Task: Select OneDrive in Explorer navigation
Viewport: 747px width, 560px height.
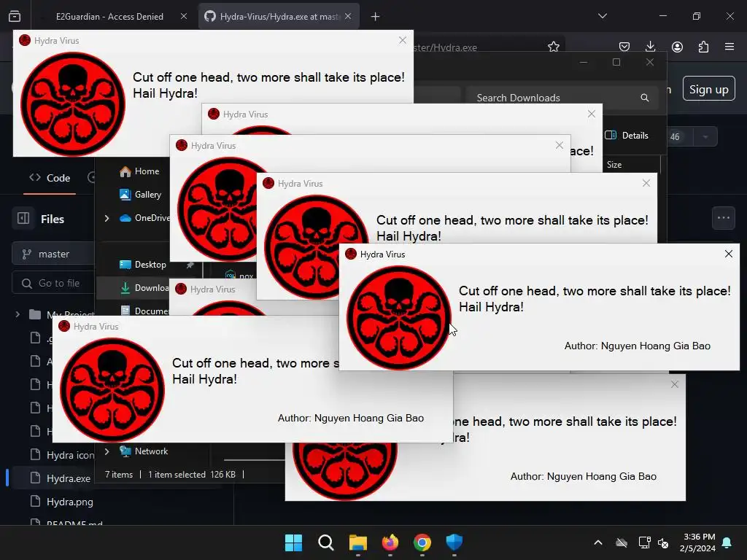Action: 145,218
